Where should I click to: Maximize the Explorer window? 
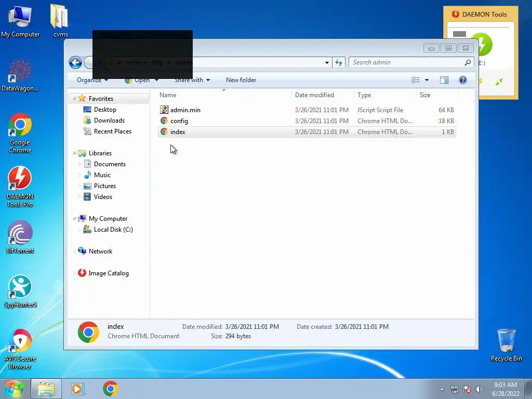[448, 48]
